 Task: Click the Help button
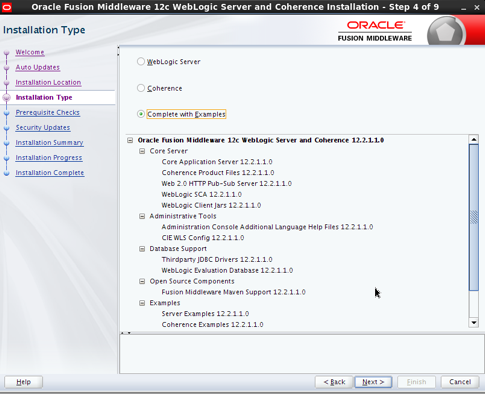[23, 382]
